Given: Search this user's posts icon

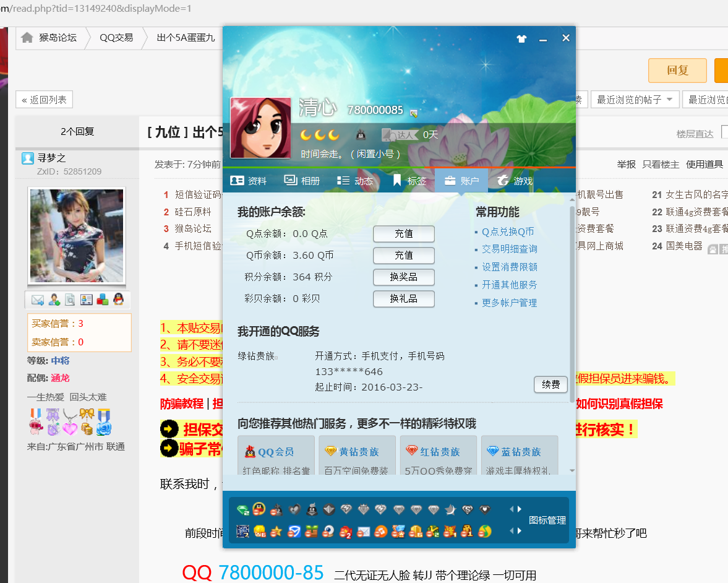Looking at the screenshot, I should coord(70,300).
